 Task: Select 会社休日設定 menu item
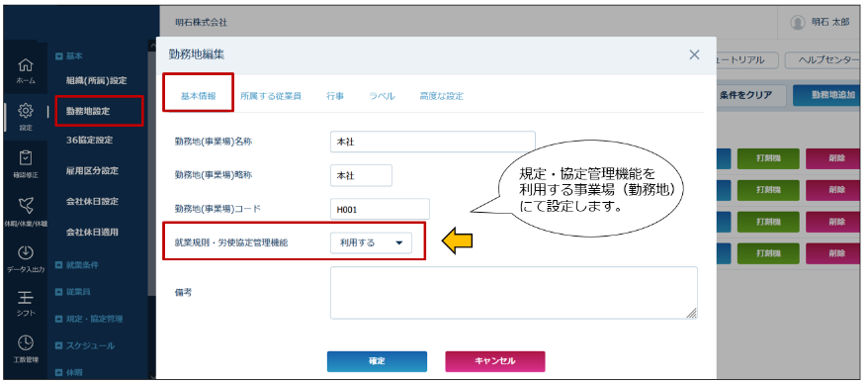click(92, 201)
